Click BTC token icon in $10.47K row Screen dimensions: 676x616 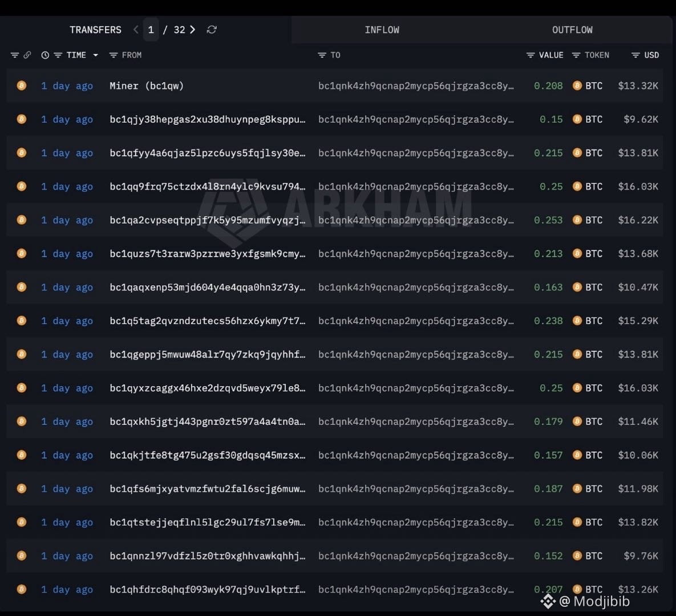tap(577, 287)
